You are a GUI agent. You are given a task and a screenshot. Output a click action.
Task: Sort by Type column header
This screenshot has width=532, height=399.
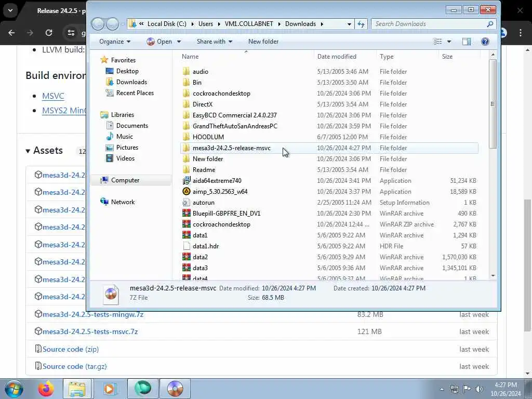(407, 56)
